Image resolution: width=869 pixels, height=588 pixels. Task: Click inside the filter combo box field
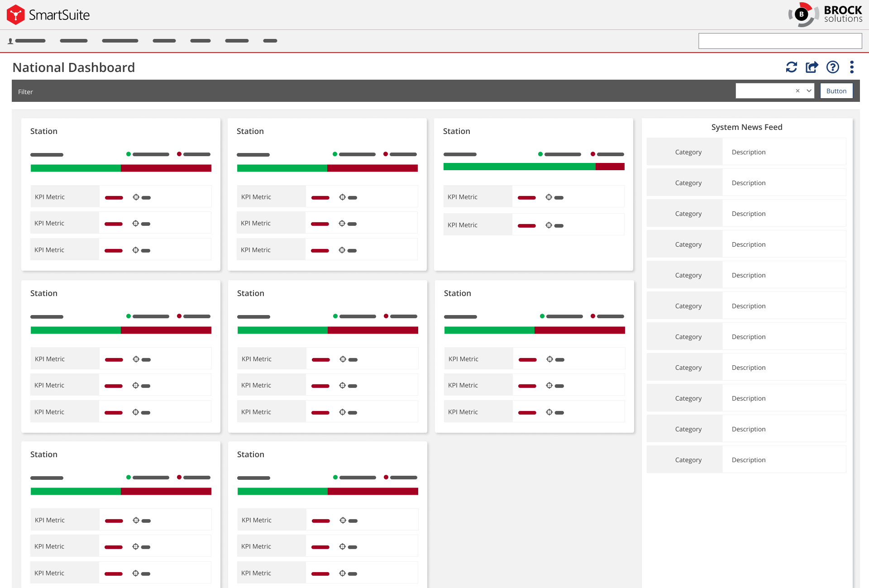[x=764, y=91]
